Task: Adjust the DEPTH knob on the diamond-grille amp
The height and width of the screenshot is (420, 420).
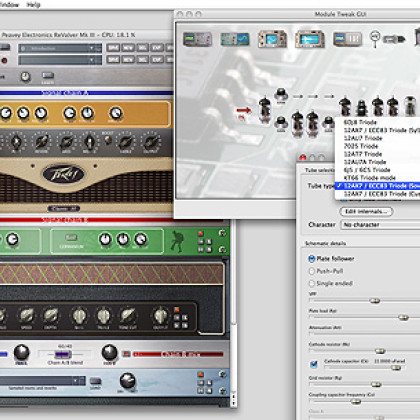Action: [51, 315]
